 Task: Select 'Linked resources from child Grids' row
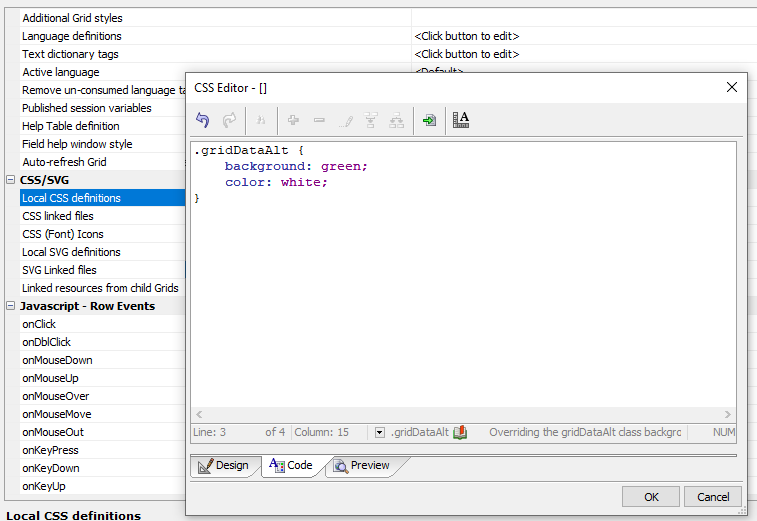click(102, 288)
